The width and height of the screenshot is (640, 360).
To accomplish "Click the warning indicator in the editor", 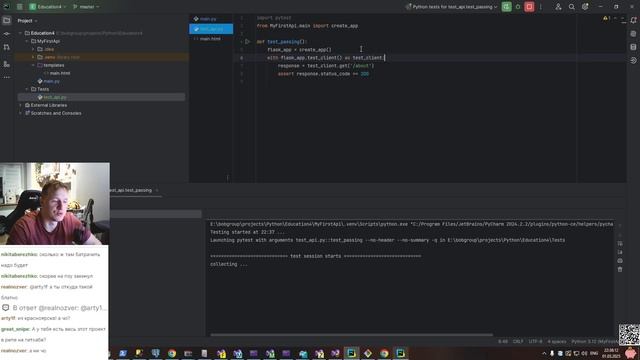I will pyautogui.click(x=607, y=18).
